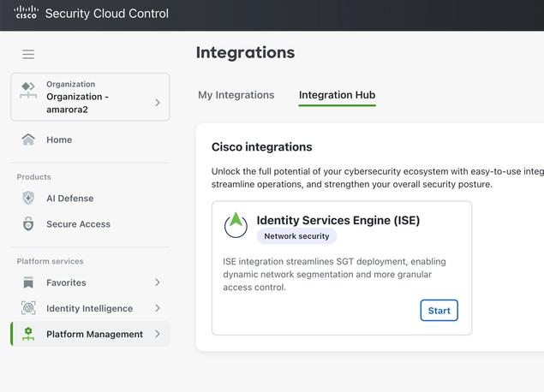Expand the Platform Management chevron
This screenshot has width=544, height=392.
[158, 334]
